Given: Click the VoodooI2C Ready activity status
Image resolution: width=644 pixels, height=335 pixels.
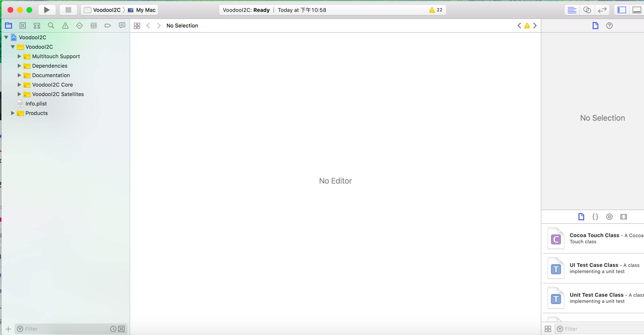Looking at the screenshot, I should [246, 10].
